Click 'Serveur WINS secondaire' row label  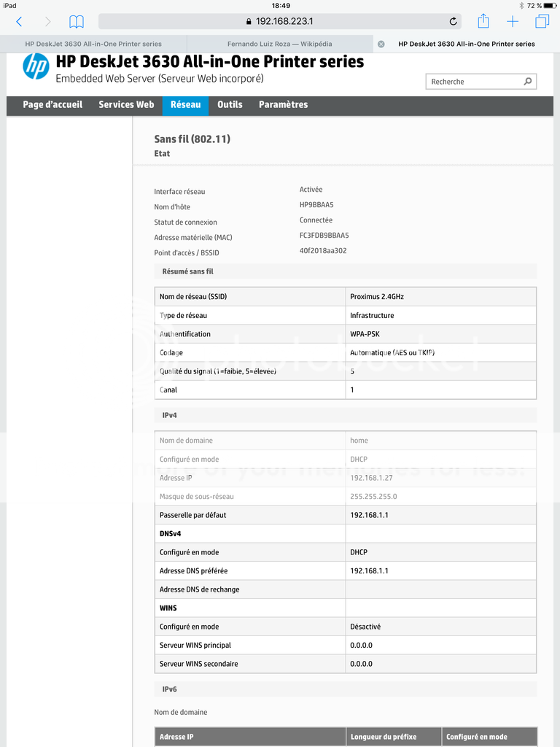coord(198,664)
